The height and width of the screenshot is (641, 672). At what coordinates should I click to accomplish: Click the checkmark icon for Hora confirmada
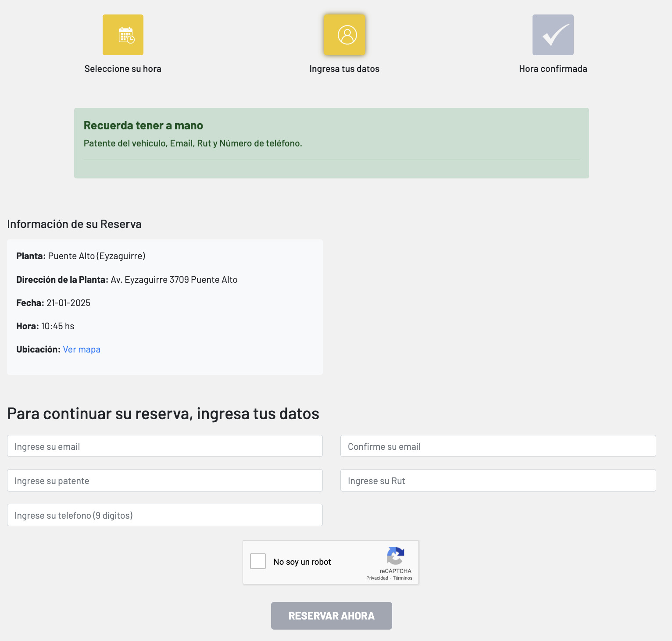(x=553, y=35)
